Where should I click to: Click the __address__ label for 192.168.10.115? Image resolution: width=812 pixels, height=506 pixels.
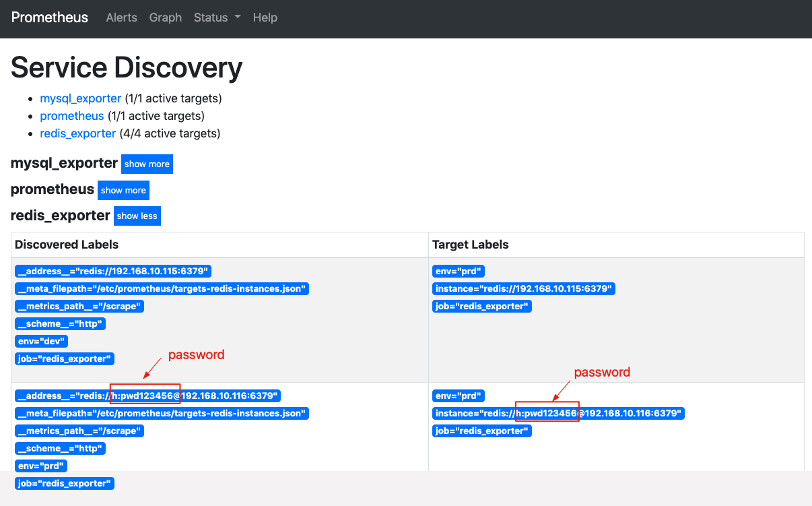click(x=114, y=272)
